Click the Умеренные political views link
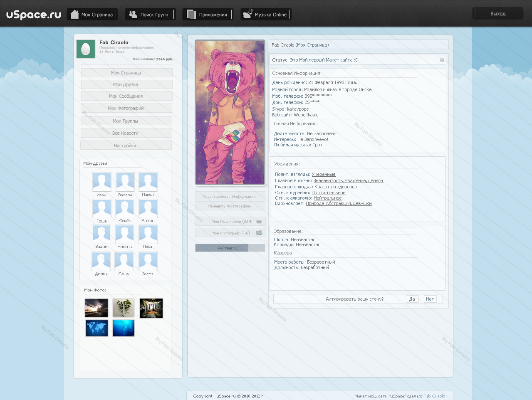 [324, 175]
